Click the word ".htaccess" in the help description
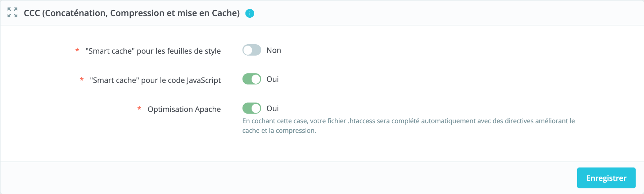This screenshot has height=194, width=644. point(361,121)
